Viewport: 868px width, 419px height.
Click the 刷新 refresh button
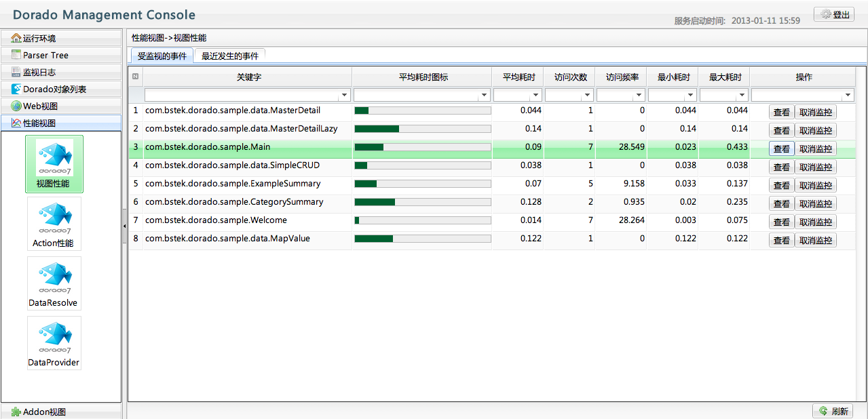pyautogui.click(x=833, y=411)
